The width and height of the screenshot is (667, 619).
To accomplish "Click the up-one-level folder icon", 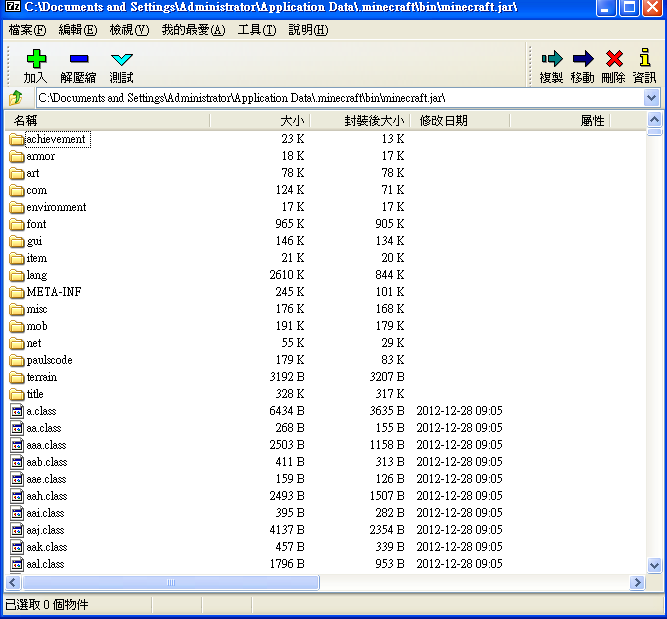I will [x=16, y=98].
